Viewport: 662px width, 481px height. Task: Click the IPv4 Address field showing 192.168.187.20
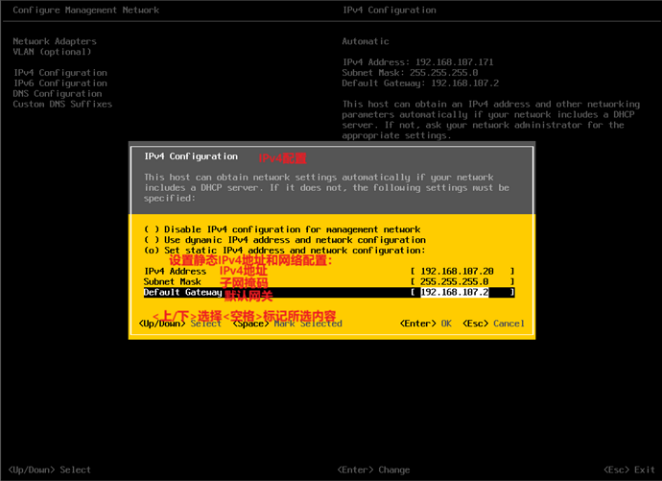461,271
